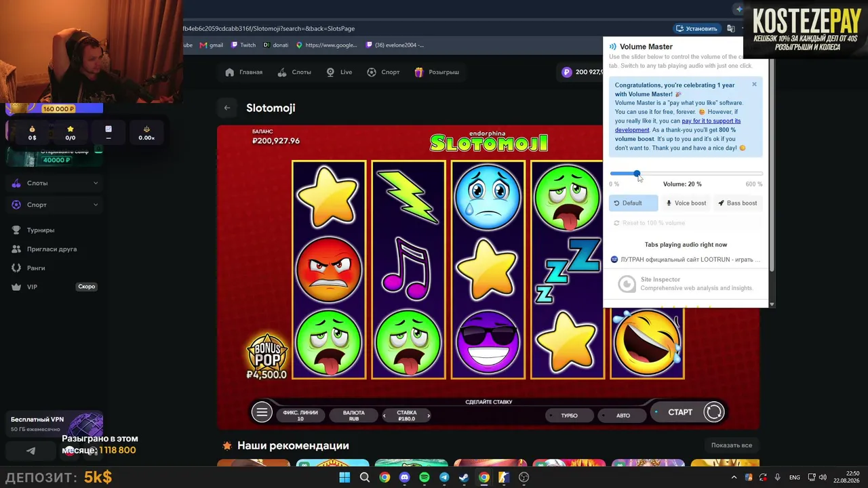This screenshot has width=868, height=488.
Task: Click the browser translate page icon
Action: click(731, 28)
